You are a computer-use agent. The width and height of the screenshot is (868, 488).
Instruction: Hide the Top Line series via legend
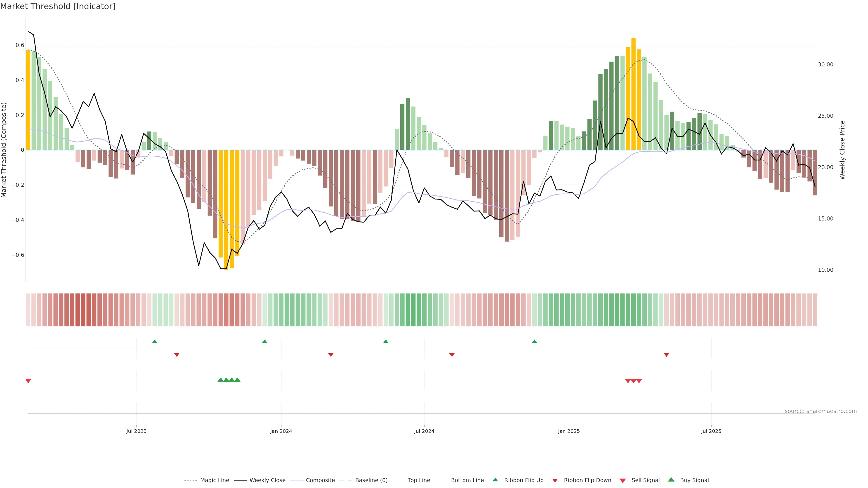click(419, 480)
